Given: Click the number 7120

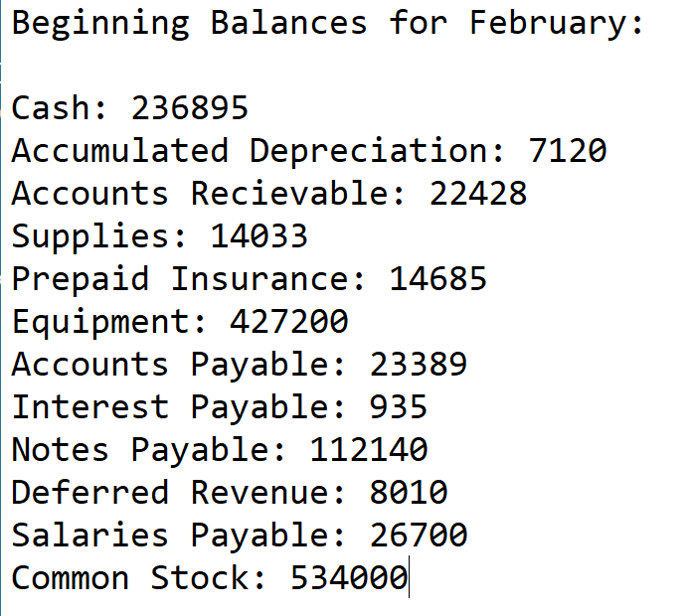Looking at the screenshot, I should [568, 151].
